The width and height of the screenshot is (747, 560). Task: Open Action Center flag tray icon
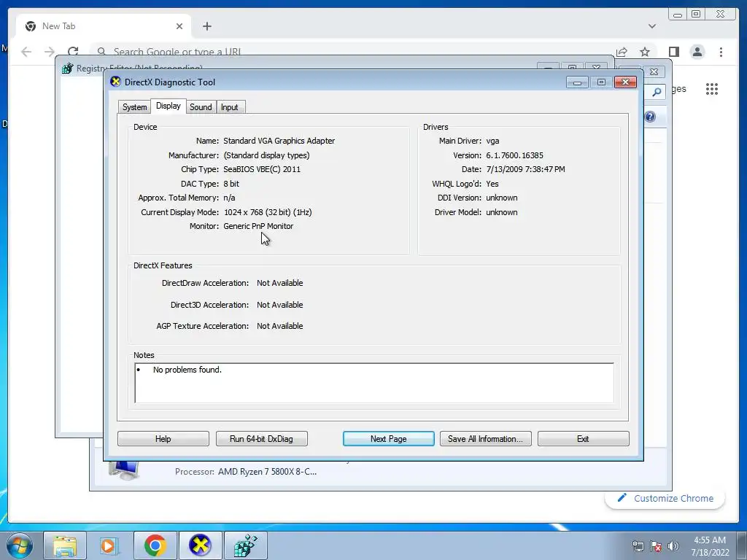click(656, 546)
